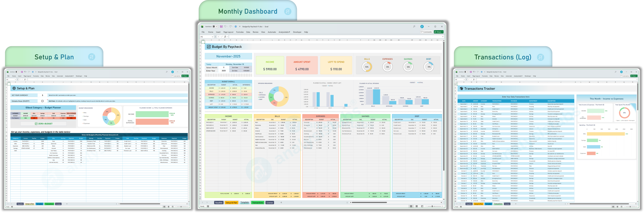The image size is (644, 213).
Task: Click Page Break preview icon in dashboard status bar
Action: click(x=422, y=206)
